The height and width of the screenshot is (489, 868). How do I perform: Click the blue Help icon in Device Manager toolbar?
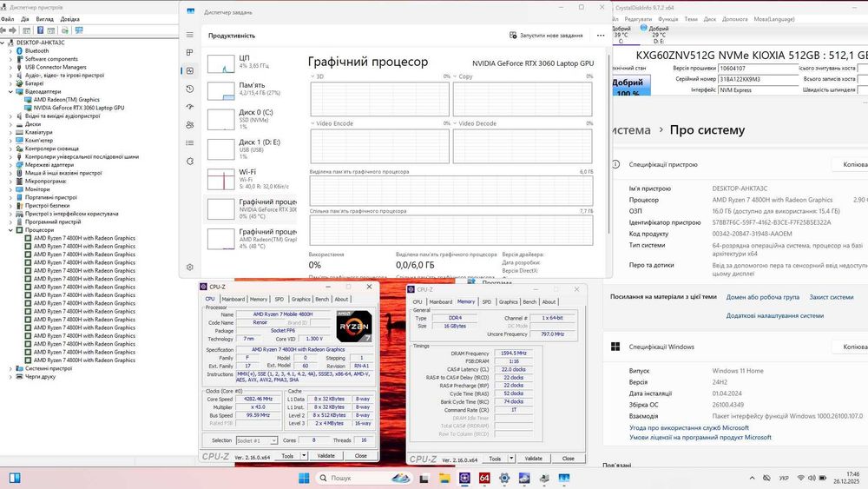pyautogui.click(x=40, y=30)
